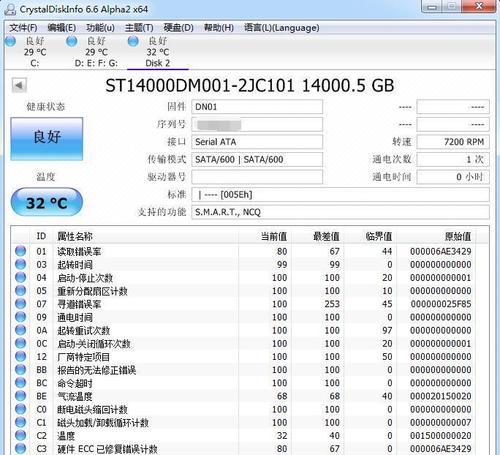Screen dimensions: 500x455
Task: Click the 良好 health status button
Action: click(x=47, y=139)
